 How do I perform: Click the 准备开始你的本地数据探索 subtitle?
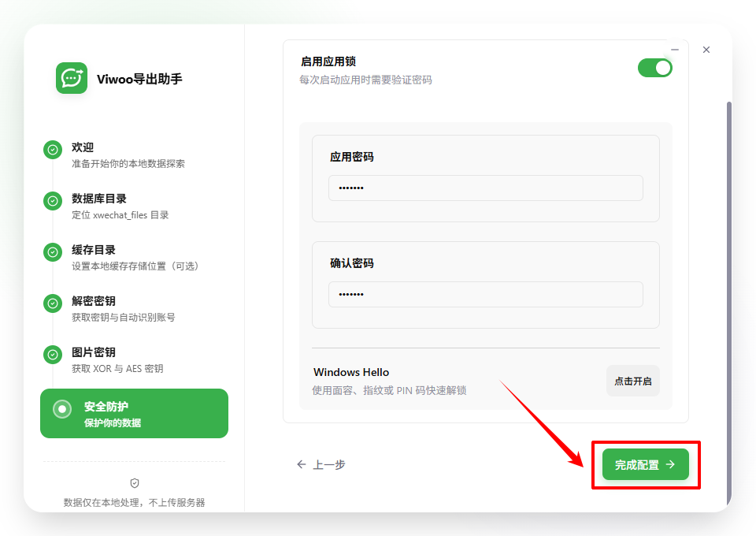[128, 163]
